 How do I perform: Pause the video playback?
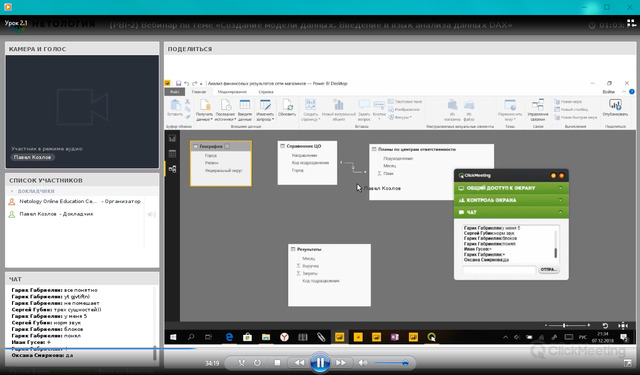coord(320,362)
